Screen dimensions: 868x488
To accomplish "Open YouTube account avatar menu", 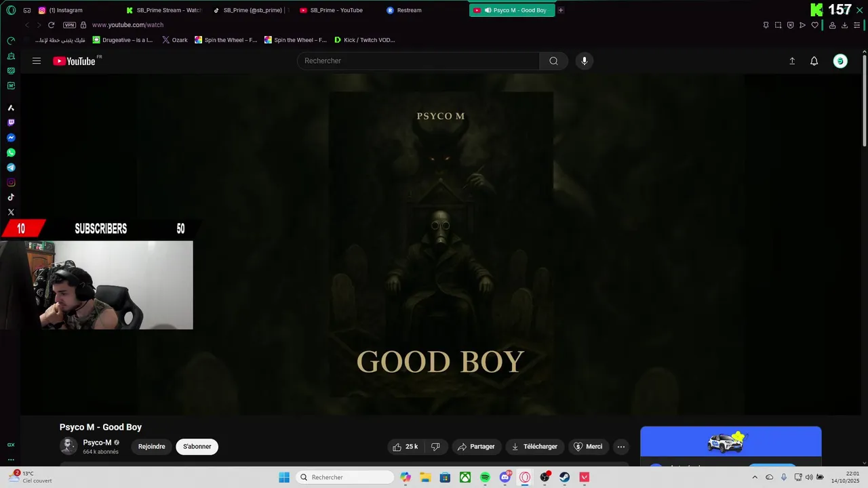I will pyautogui.click(x=840, y=61).
